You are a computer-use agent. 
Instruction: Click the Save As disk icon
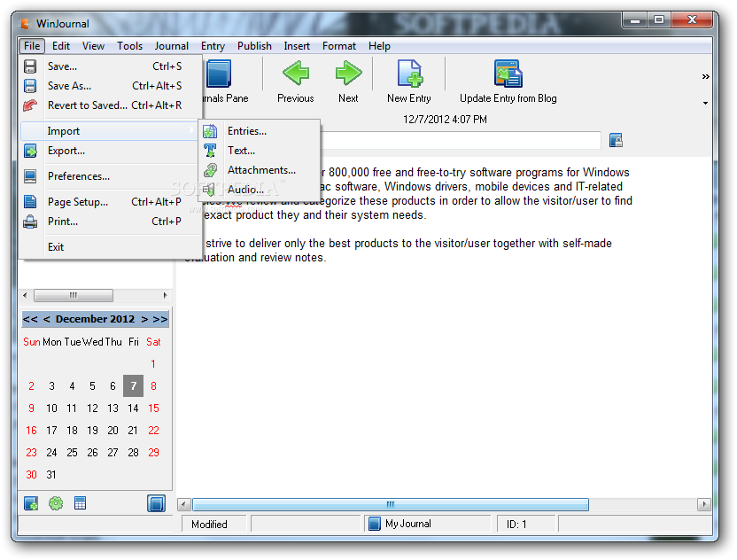coord(30,86)
